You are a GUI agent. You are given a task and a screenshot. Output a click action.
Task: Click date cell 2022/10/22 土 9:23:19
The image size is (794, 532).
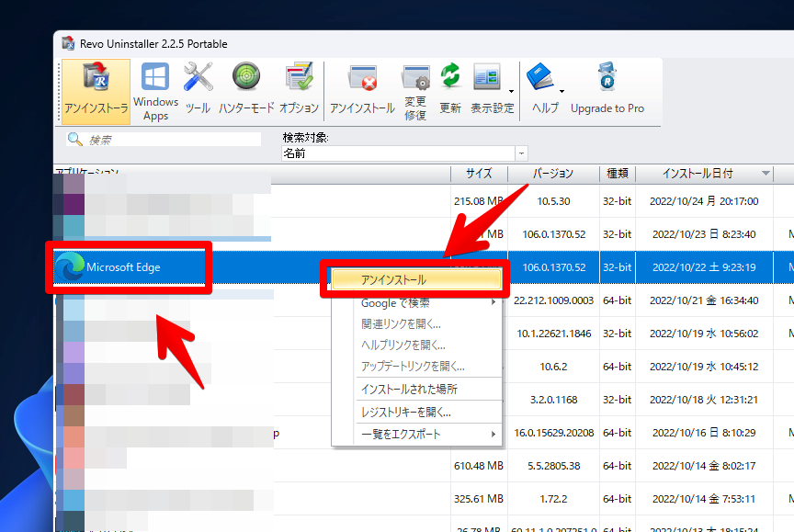click(x=704, y=267)
